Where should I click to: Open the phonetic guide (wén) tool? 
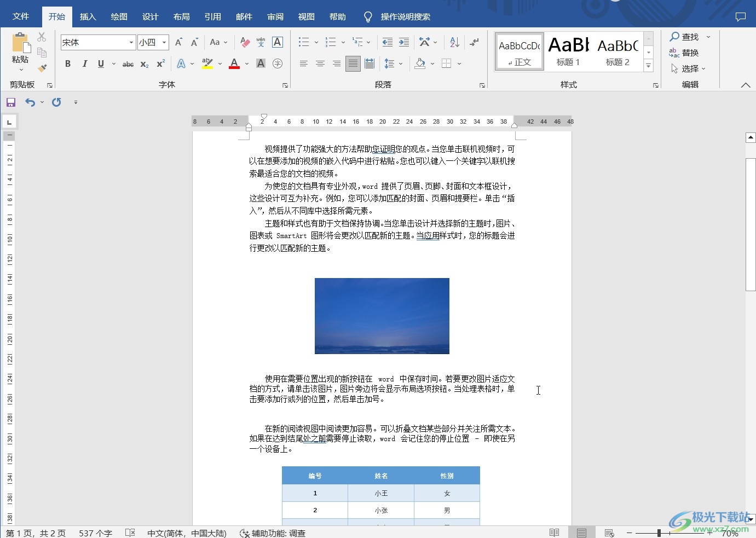click(261, 42)
